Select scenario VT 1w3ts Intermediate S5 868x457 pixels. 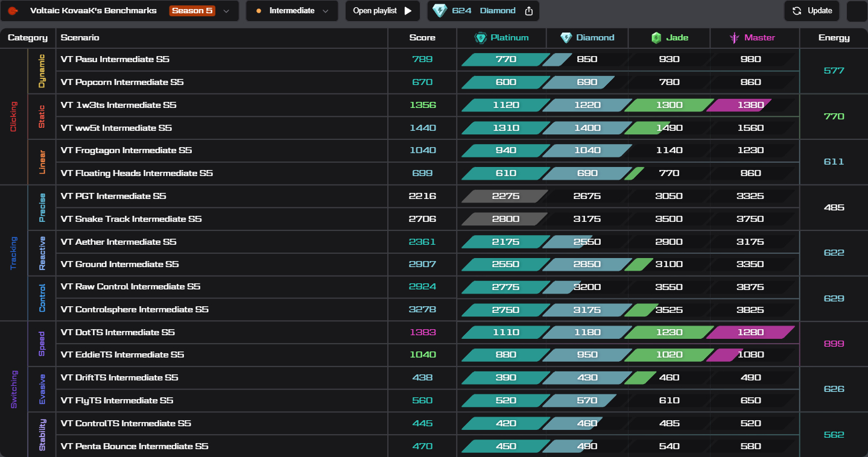(119, 105)
